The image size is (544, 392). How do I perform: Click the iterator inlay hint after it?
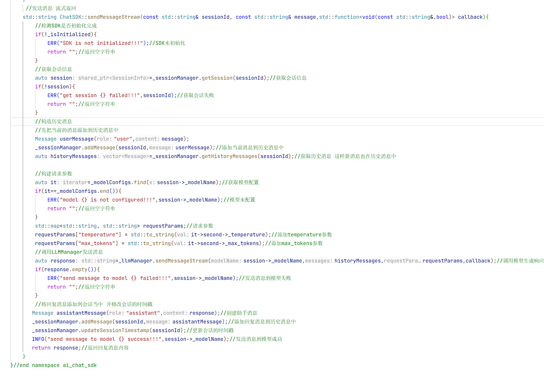pyautogui.click(x=75, y=183)
